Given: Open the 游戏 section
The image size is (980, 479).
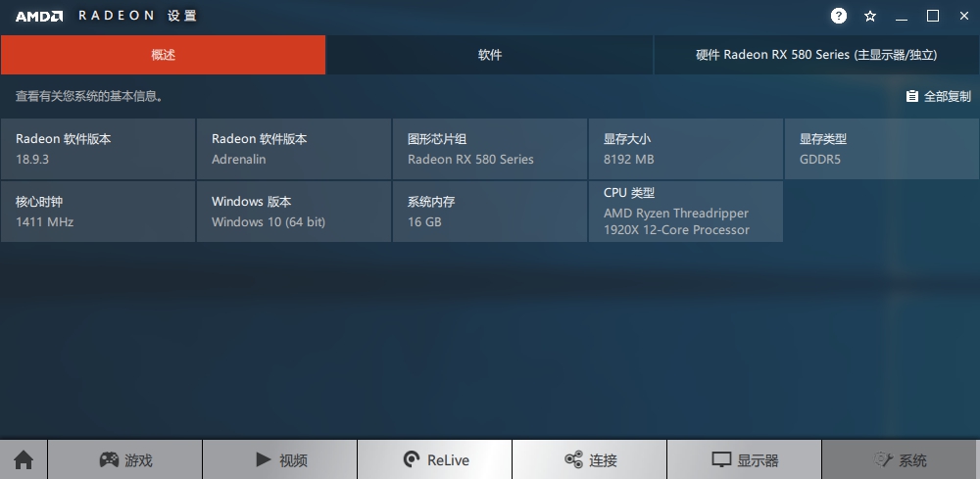Looking at the screenshot, I should (x=125, y=460).
